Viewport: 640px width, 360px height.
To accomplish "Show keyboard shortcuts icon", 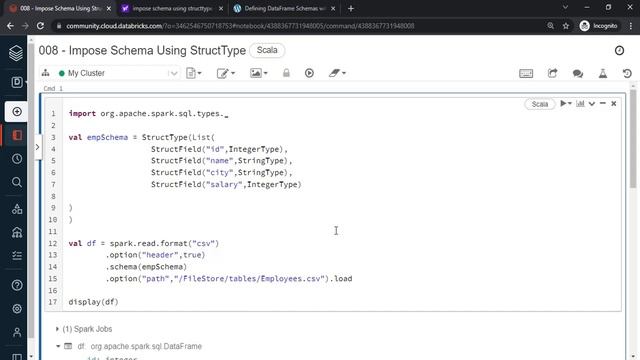I will pyautogui.click(x=526, y=73).
